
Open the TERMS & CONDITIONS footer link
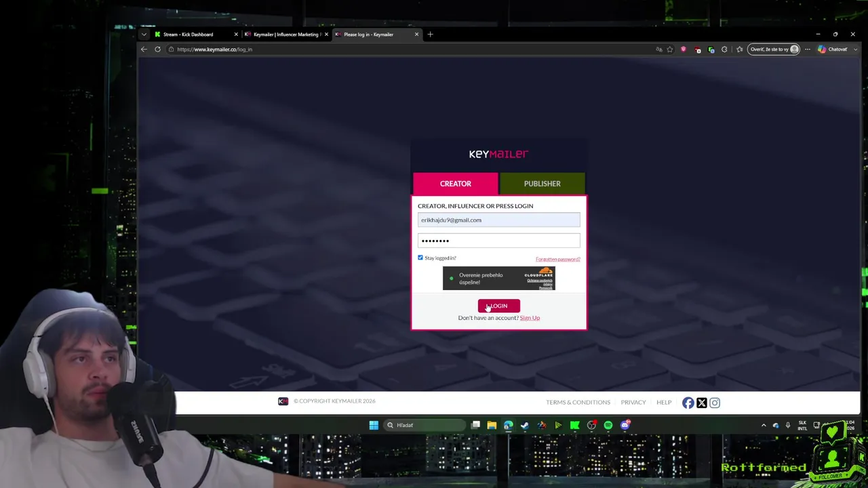pyautogui.click(x=578, y=403)
